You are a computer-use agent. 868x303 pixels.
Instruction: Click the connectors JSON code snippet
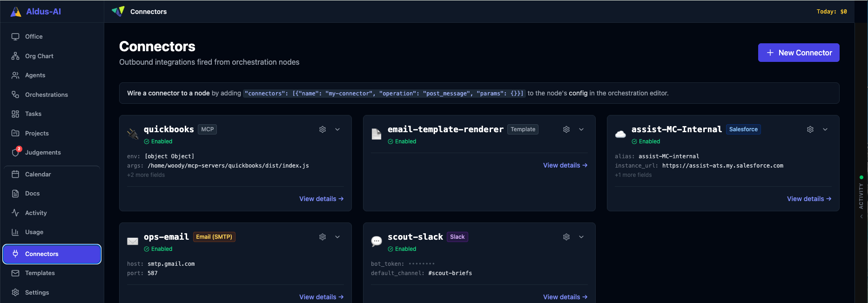pos(384,94)
